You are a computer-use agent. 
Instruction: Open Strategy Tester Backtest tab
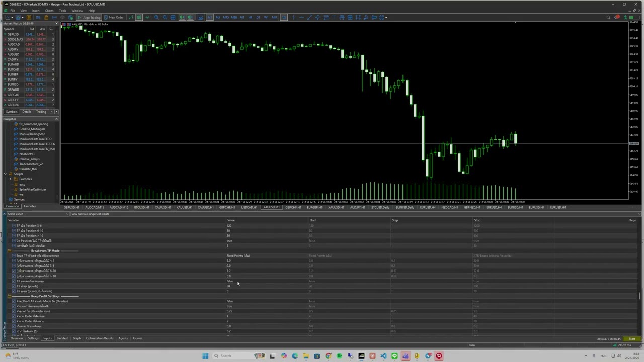(62, 338)
